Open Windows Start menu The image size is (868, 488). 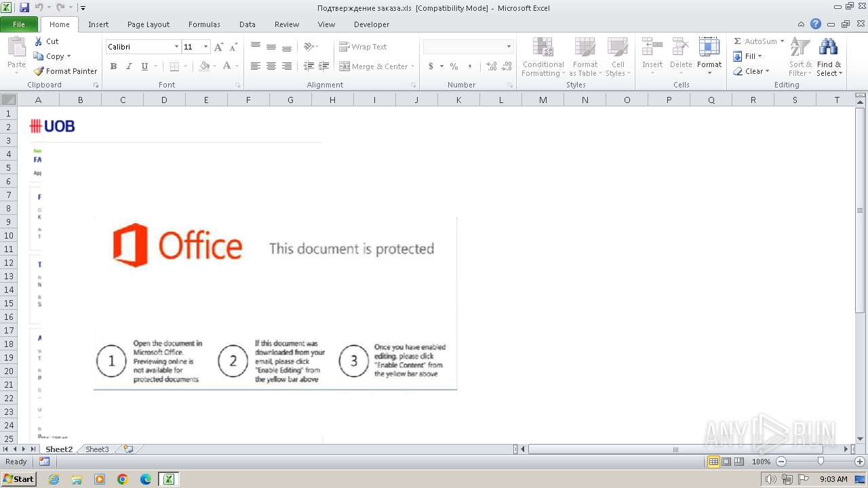[x=19, y=479]
